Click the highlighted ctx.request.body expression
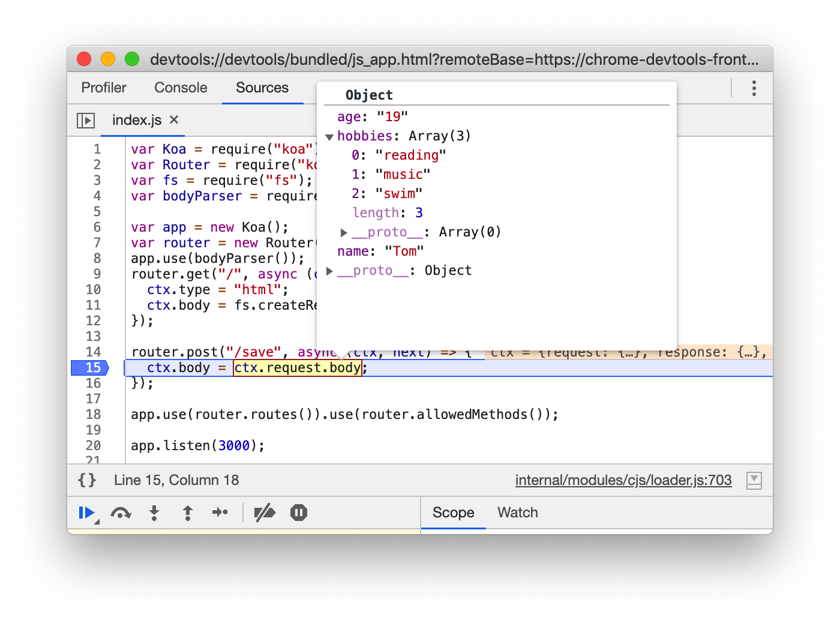 coord(298,367)
